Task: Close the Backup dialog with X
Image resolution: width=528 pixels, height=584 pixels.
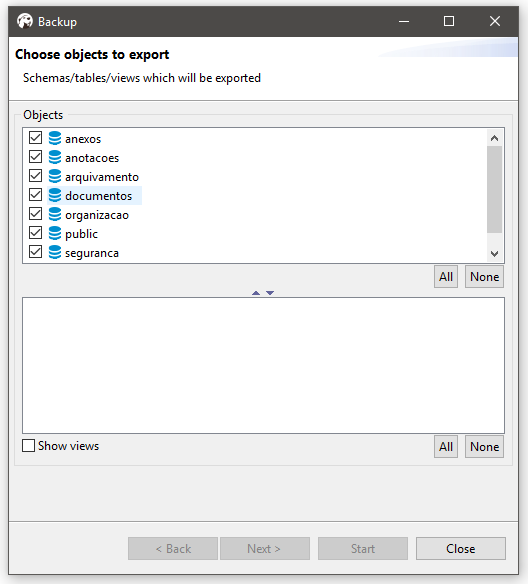Action: (x=494, y=21)
